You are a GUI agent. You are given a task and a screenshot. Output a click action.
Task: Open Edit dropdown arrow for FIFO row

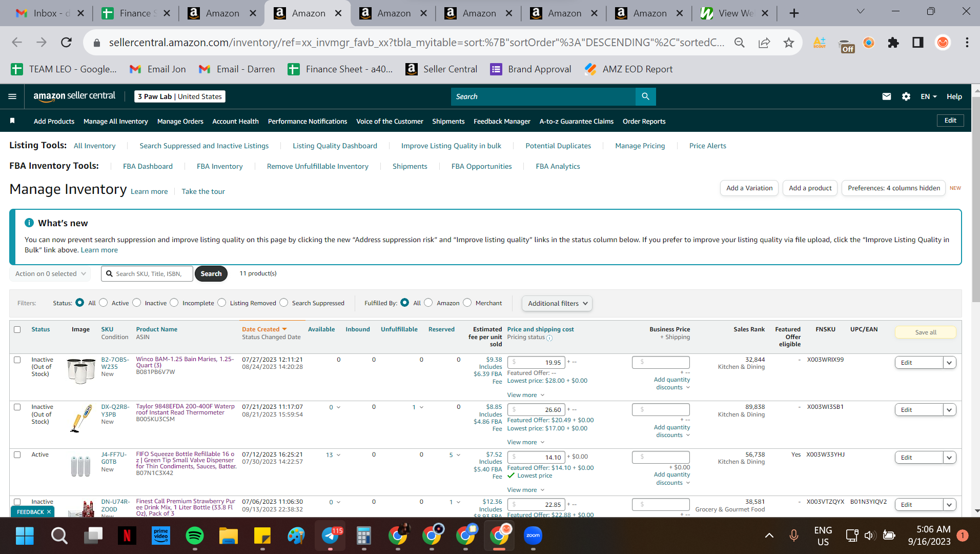click(949, 458)
